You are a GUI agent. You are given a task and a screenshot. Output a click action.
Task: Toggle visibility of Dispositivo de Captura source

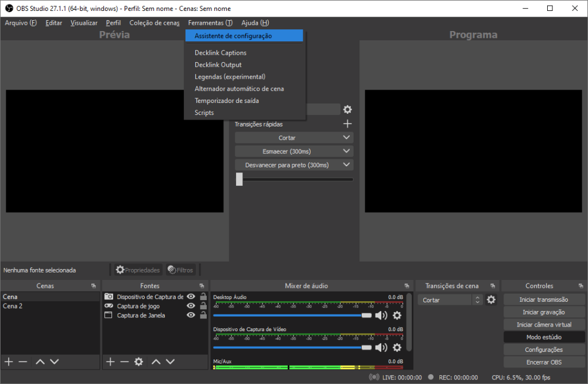click(190, 296)
